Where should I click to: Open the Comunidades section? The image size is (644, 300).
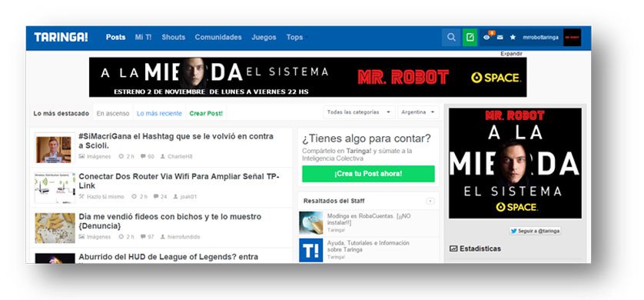coord(218,37)
